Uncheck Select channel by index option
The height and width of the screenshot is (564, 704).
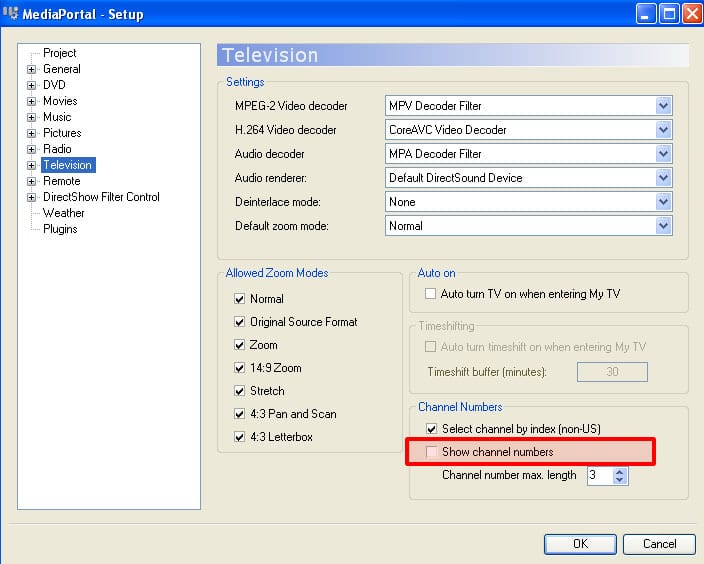pos(432,429)
